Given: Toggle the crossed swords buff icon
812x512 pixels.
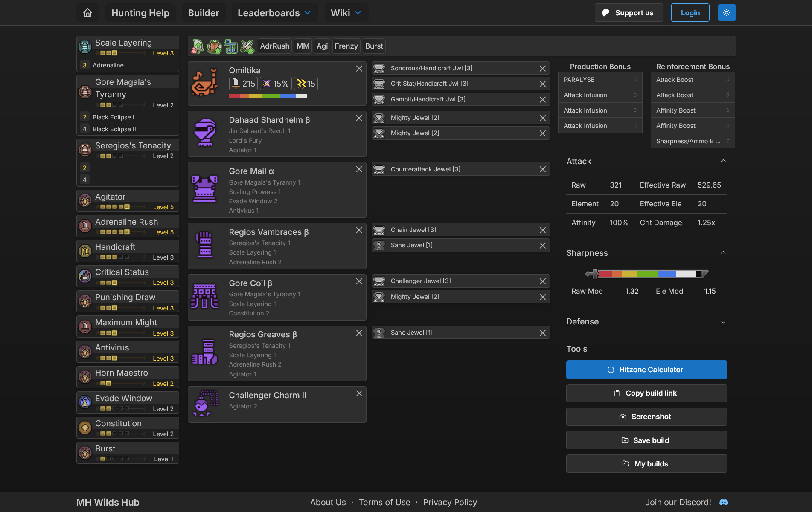Looking at the screenshot, I should click(x=247, y=46).
